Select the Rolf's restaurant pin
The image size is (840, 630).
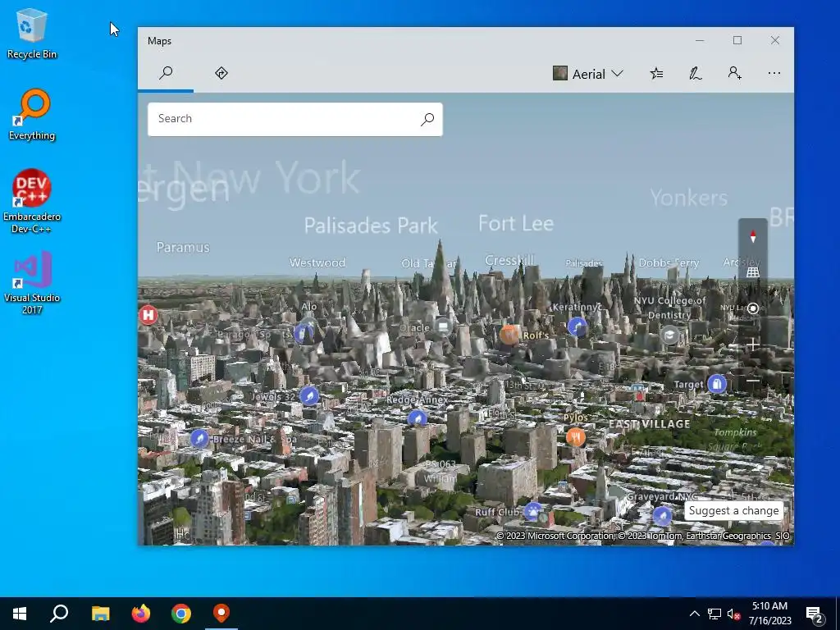pyautogui.click(x=509, y=335)
